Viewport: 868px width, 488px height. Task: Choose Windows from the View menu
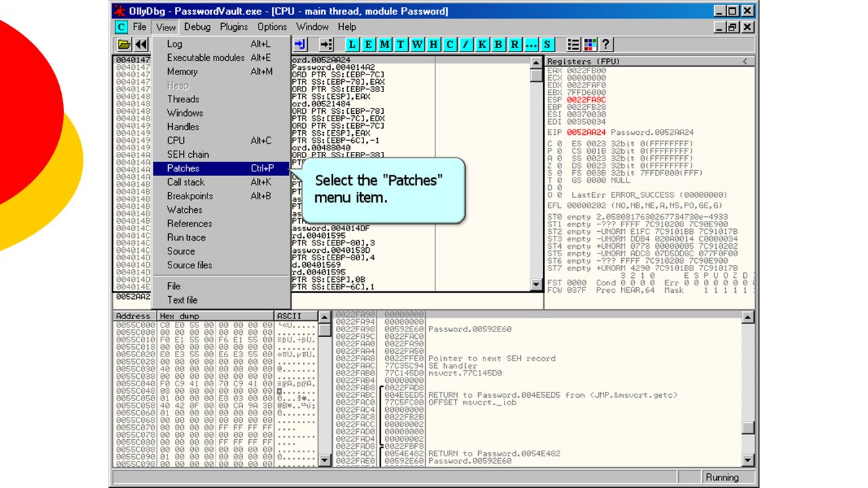[221, 113]
